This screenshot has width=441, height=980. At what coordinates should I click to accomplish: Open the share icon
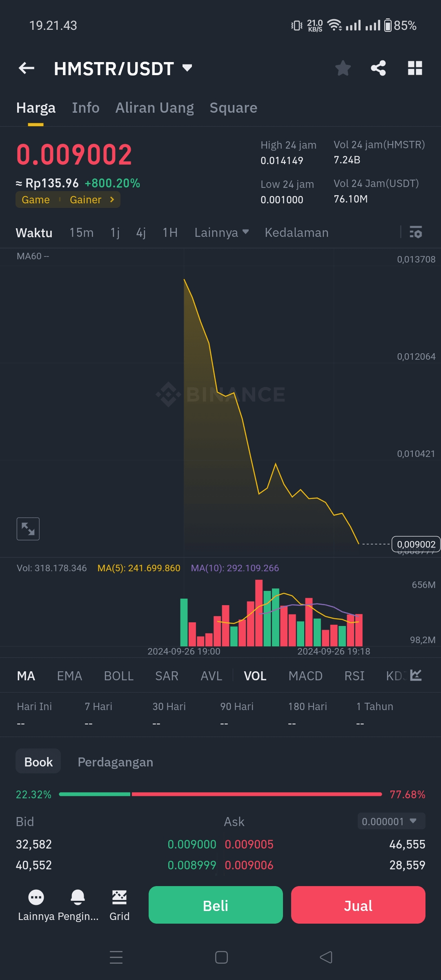pyautogui.click(x=378, y=68)
